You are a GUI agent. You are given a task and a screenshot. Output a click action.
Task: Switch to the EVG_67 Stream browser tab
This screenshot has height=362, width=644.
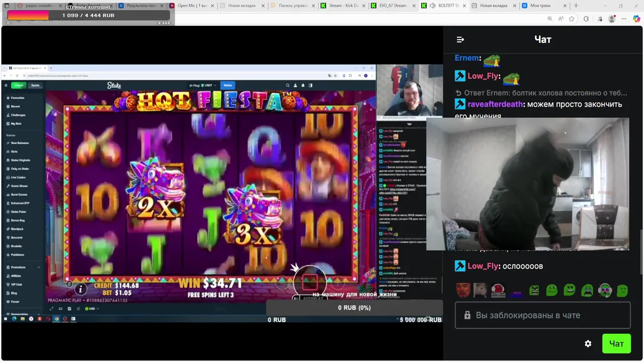(x=393, y=6)
